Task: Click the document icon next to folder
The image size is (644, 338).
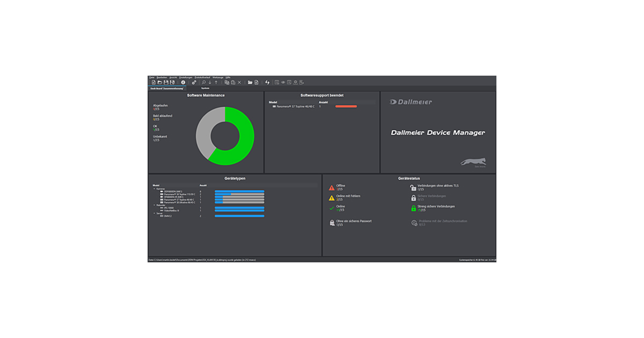Action: coord(257,82)
